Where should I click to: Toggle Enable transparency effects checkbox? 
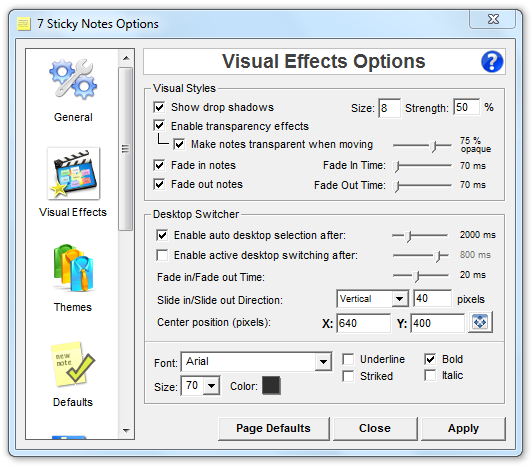(159, 126)
